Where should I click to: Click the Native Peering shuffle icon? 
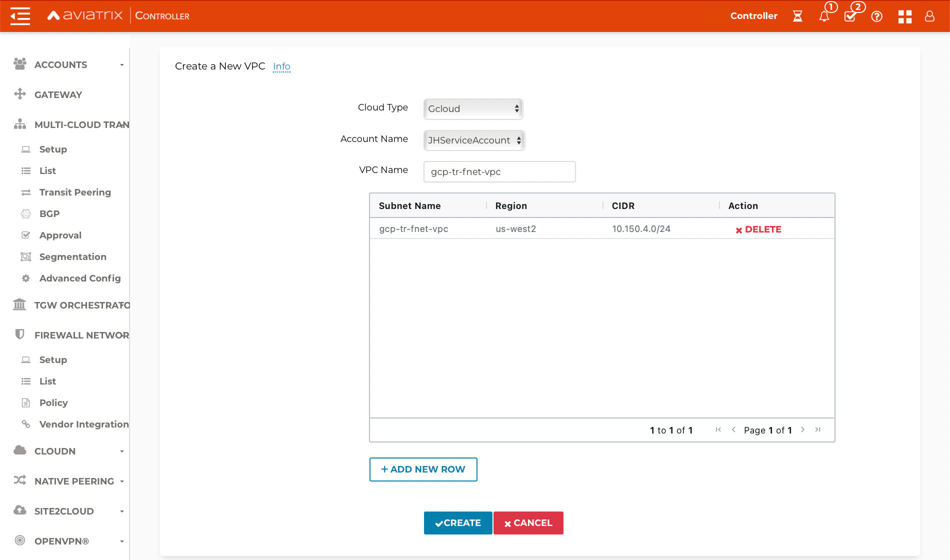(x=20, y=480)
